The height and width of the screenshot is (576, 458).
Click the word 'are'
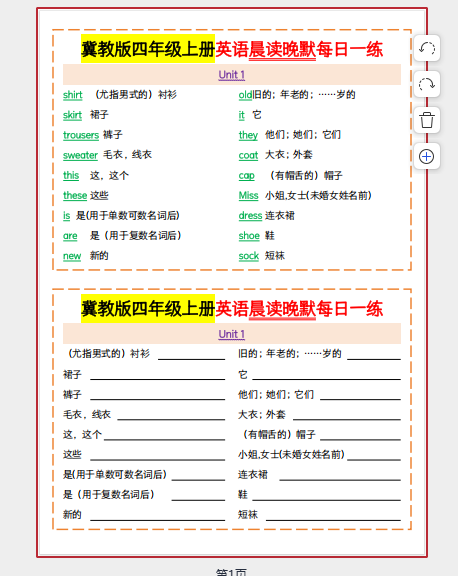click(70, 236)
